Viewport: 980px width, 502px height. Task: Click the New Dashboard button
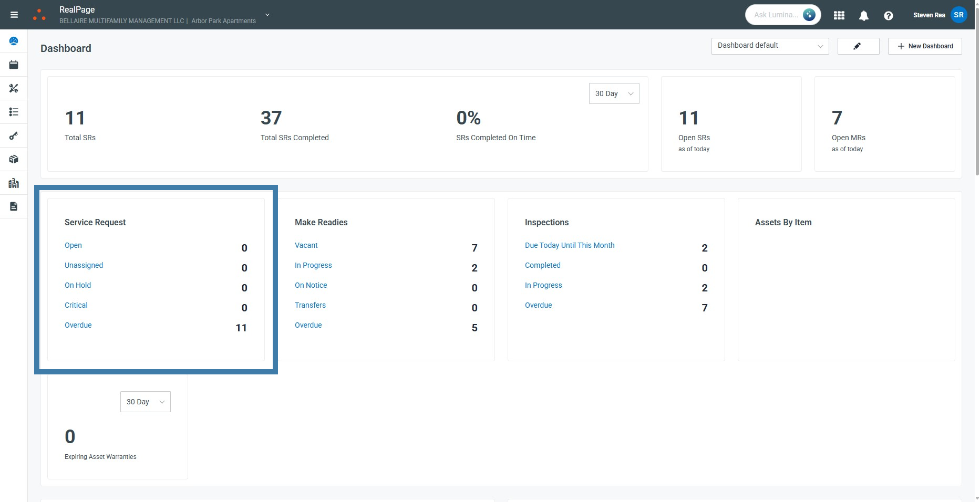[x=924, y=46]
